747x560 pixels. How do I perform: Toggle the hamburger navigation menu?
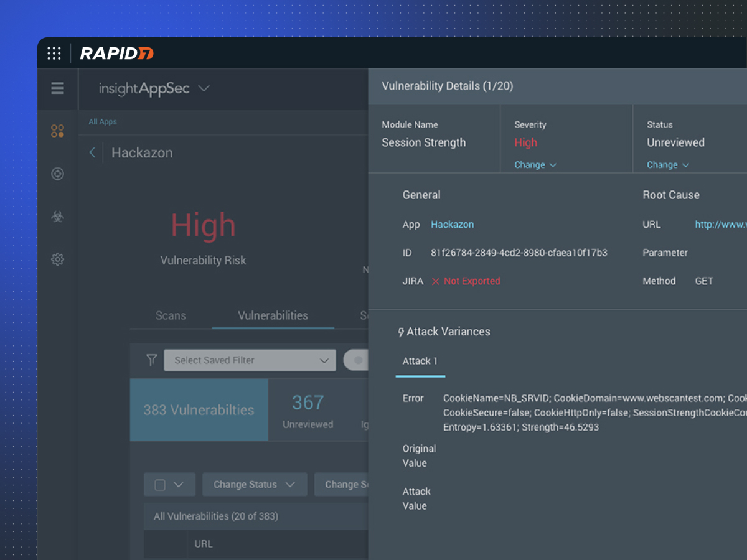point(57,88)
